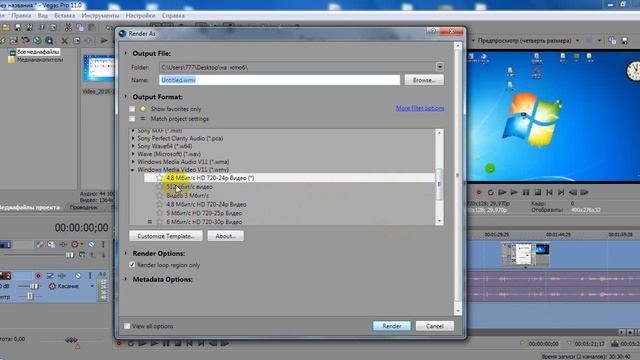640x360 pixels.
Task: Click the favorite star beside 5 Мбит/с HD 720-25p
Action: pos(159,213)
